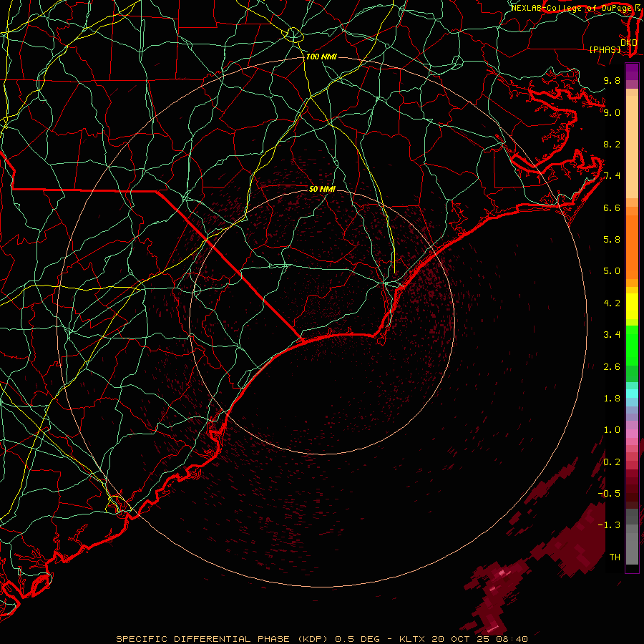
Task: Click the 7.4 legend value
Action: coord(612,176)
